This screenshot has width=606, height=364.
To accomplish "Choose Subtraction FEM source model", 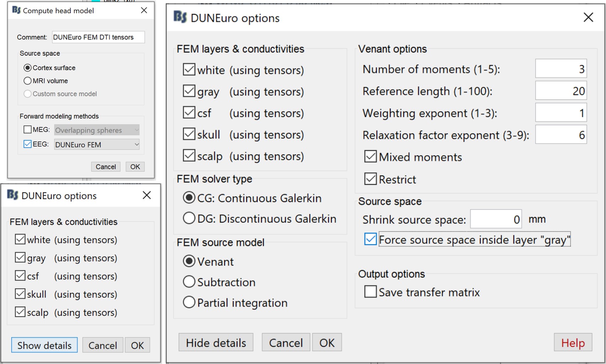I will point(189,282).
